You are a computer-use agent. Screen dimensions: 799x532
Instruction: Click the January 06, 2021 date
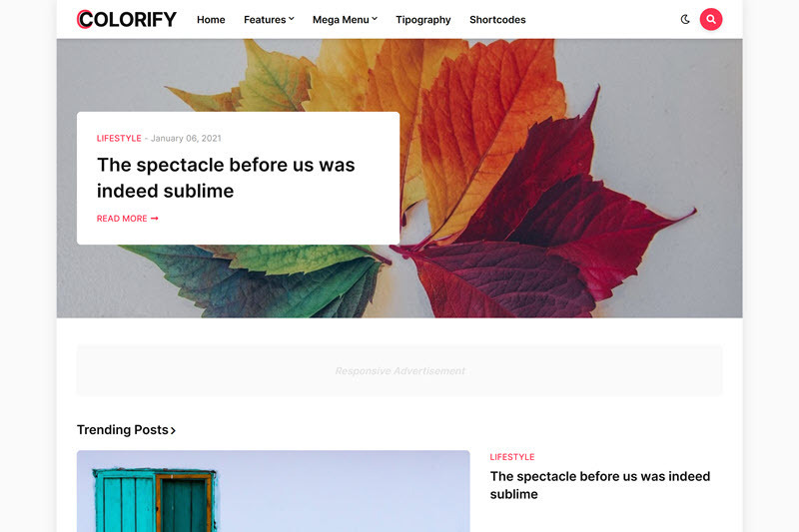[x=186, y=139]
